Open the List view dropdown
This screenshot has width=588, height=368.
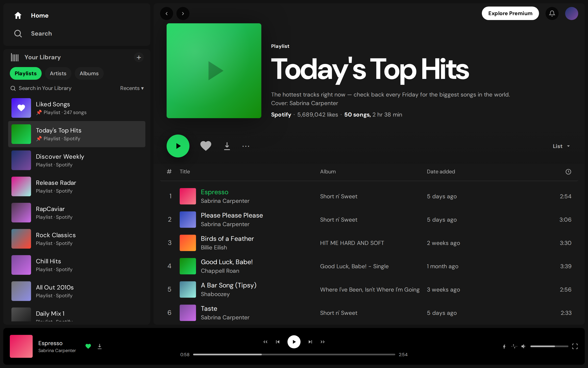(561, 146)
